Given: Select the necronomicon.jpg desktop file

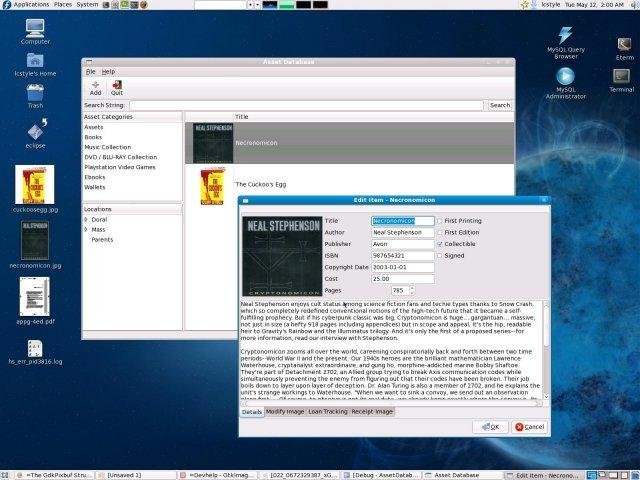Looking at the screenshot, I should (x=35, y=240).
